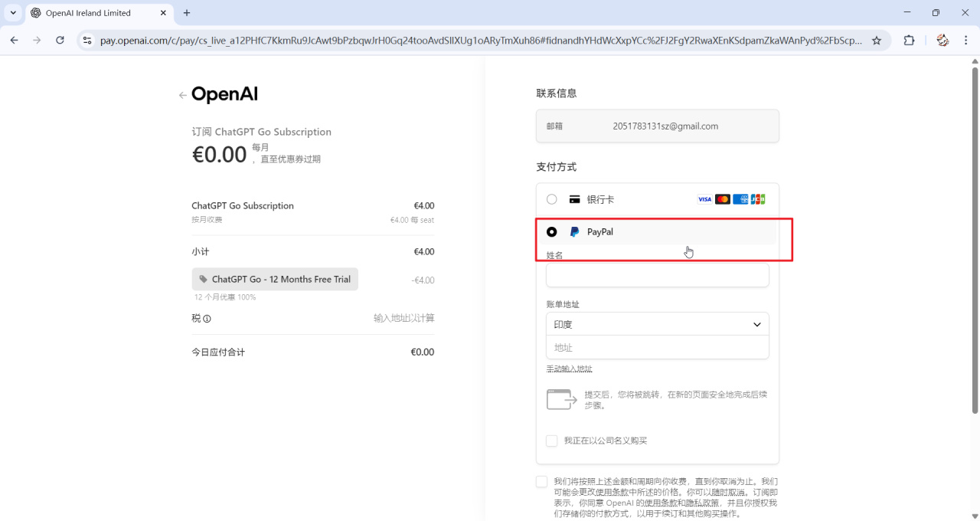Screen dimensions: 980x521
Task: Click the 联系信息 heading
Action: (557, 93)
